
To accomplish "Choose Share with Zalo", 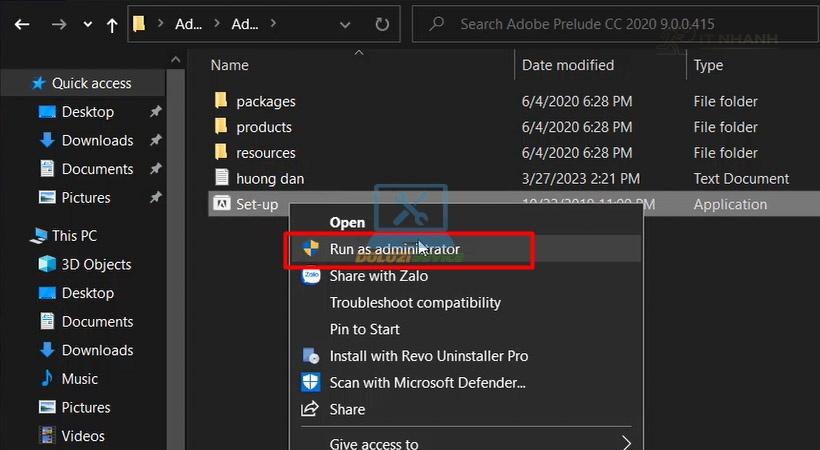I will (378, 276).
